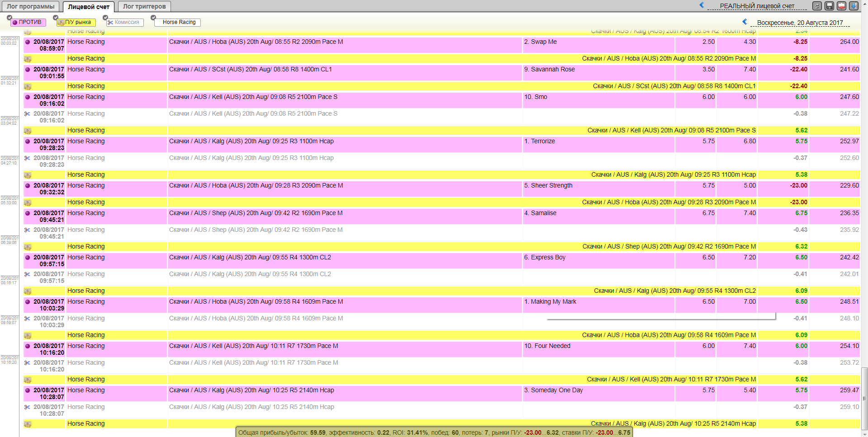
Task: Click the scissors commission icon at 10:28:07
Action: click(28, 407)
